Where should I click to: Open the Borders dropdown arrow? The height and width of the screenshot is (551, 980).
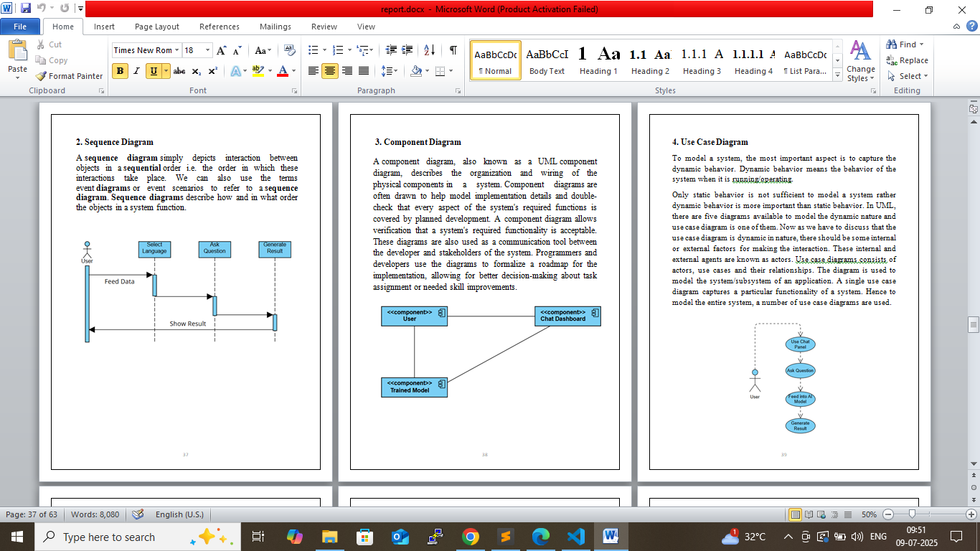point(450,71)
